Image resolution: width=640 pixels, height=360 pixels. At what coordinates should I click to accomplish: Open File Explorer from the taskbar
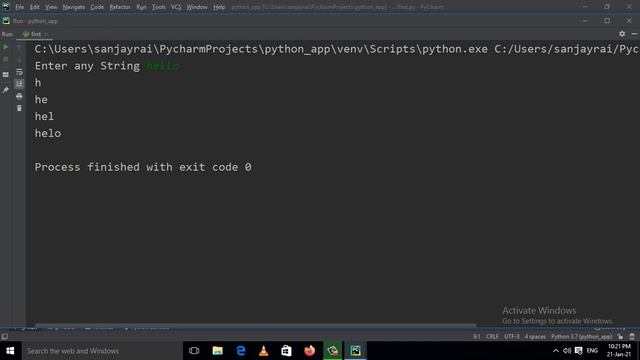point(218,351)
